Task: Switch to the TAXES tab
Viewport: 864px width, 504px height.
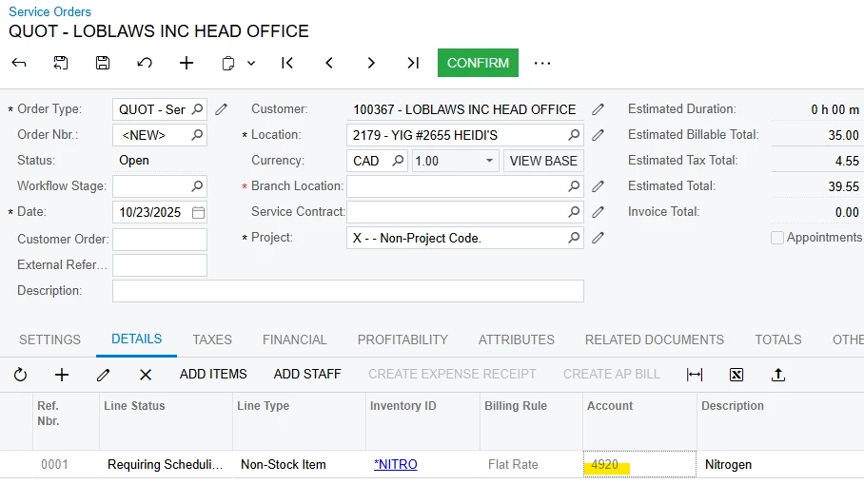Action: point(212,339)
